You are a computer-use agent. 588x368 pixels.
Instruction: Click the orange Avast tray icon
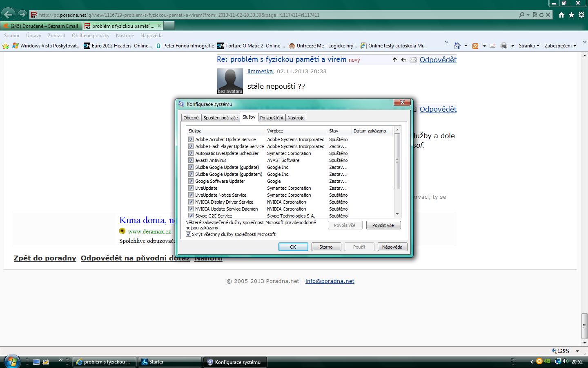point(539,361)
